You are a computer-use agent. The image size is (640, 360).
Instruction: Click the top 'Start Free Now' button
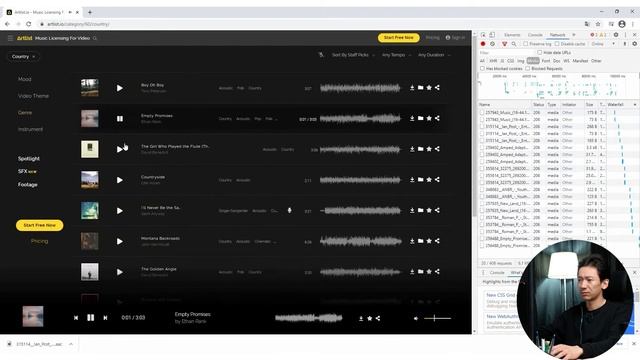[x=398, y=38]
